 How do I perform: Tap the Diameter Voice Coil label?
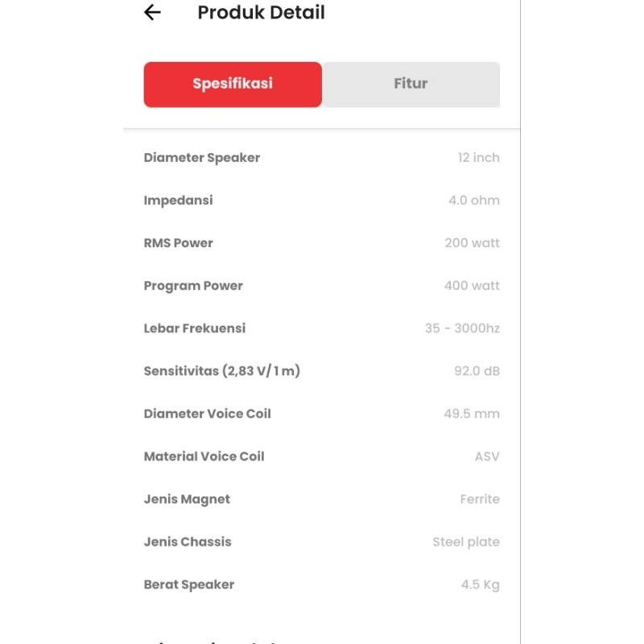[208, 414]
